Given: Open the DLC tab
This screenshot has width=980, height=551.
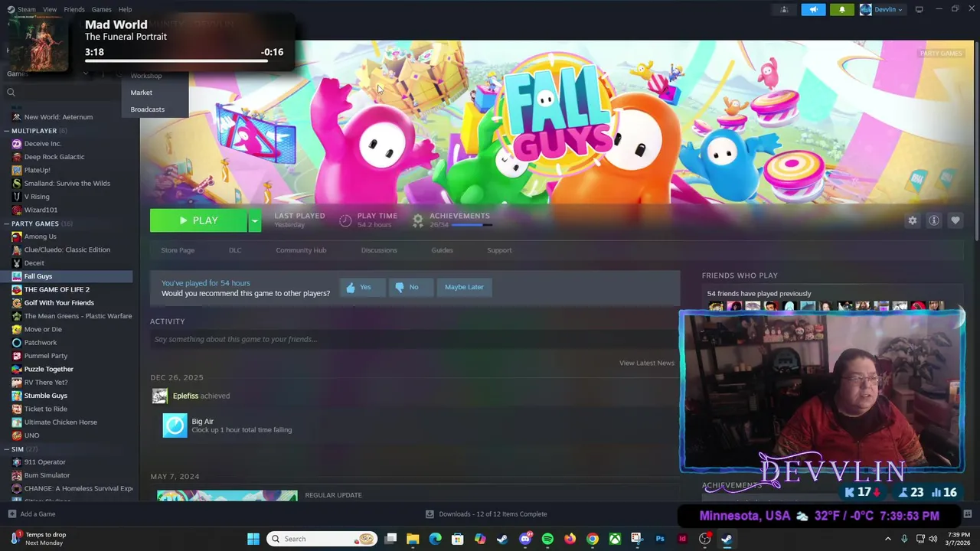Looking at the screenshot, I should [235, 250].
